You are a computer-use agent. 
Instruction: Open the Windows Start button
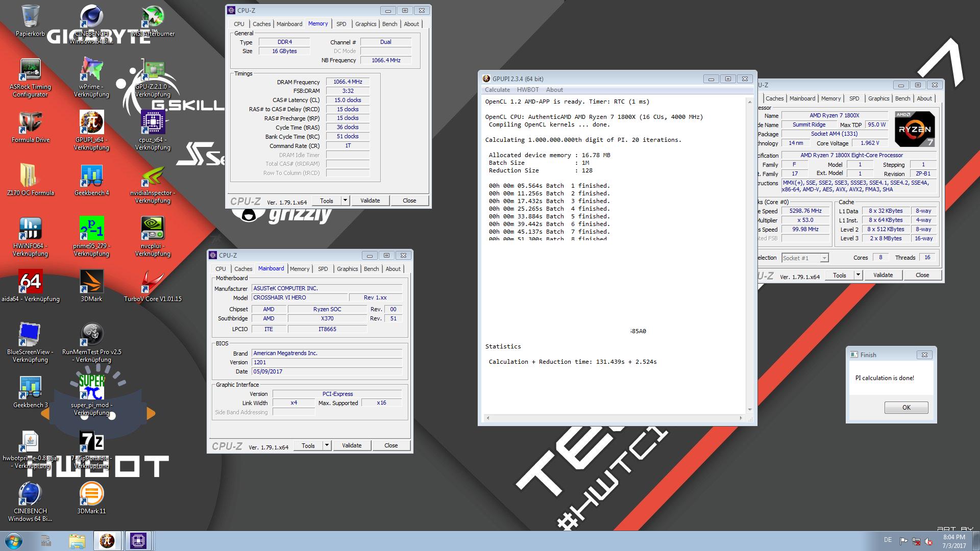click(x=13, y=541)
